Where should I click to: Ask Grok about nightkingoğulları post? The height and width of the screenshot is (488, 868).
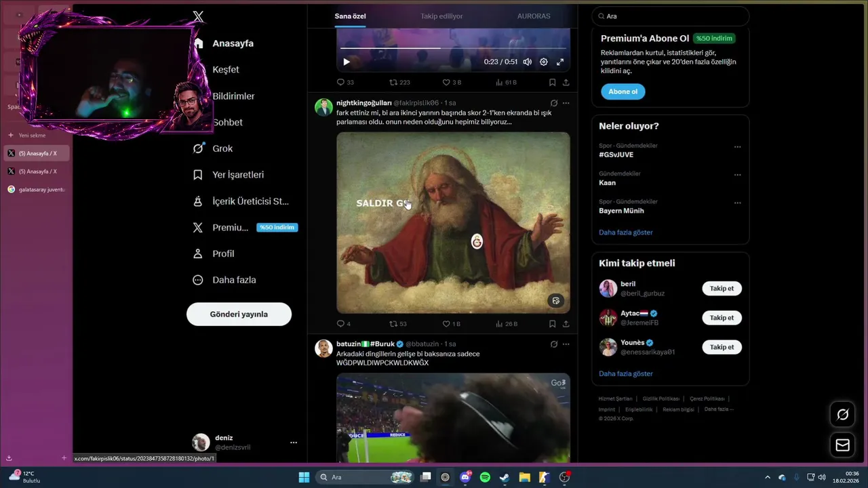click(x=554, y=103)
